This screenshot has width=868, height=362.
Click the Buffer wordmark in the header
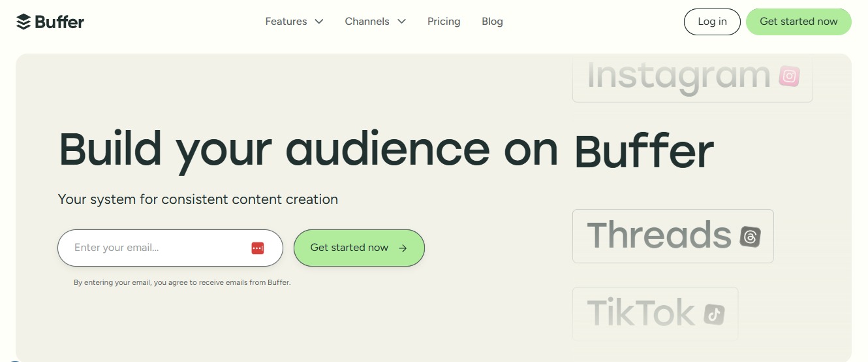tap(59, 22)
